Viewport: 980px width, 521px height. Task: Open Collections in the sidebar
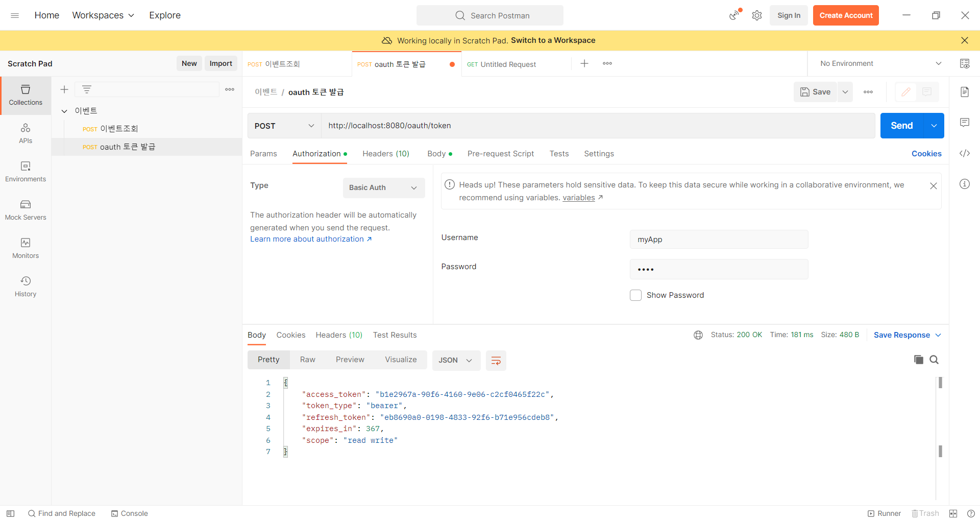tap(26, 96)
